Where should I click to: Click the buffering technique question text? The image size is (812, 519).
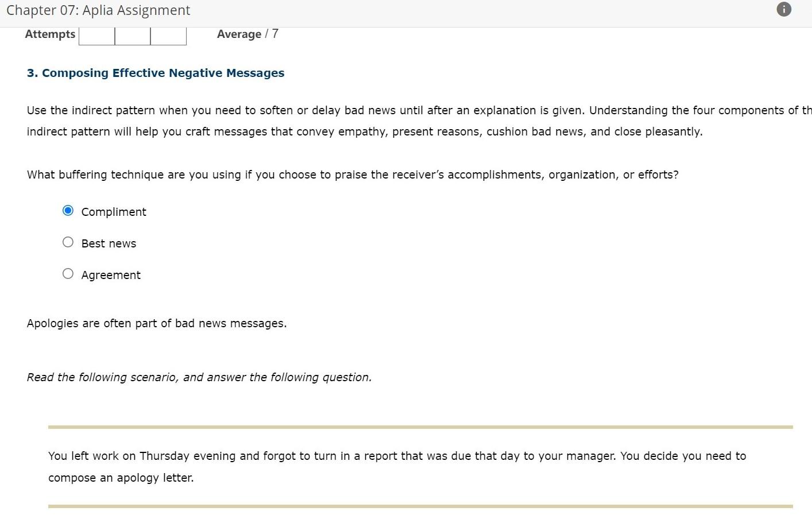[x=352, y=174]
